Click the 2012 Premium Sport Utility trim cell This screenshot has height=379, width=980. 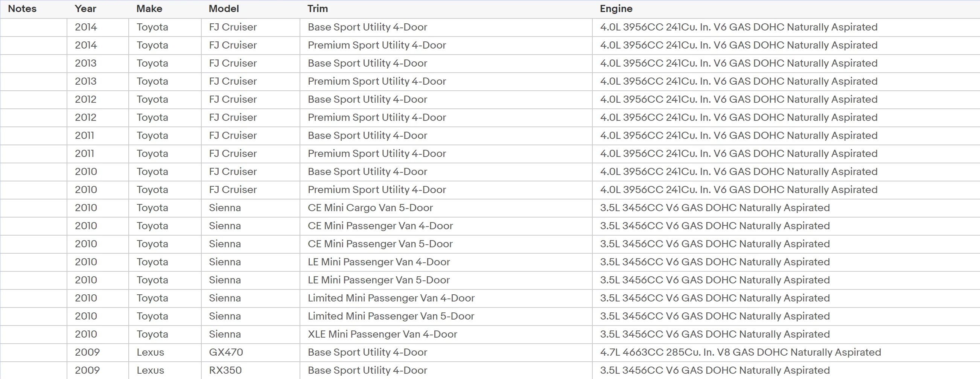446,117
